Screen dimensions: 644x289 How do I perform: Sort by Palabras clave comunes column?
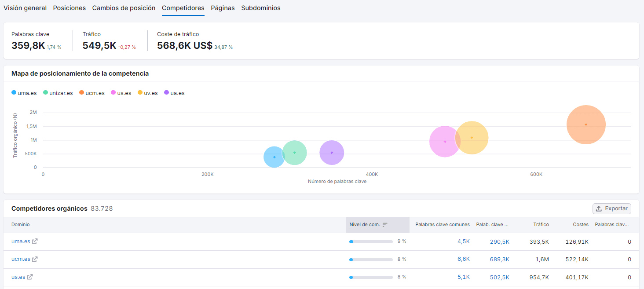[442, 225]
